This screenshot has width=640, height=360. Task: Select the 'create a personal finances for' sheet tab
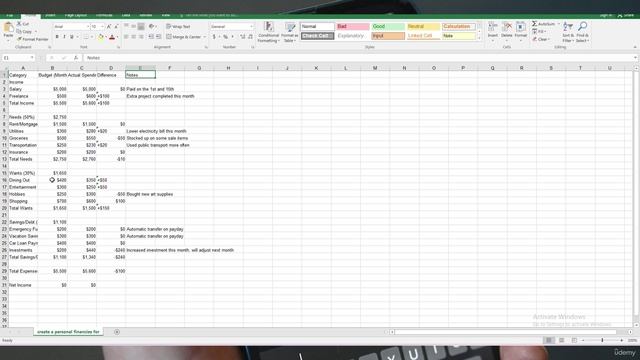[68, 332]
